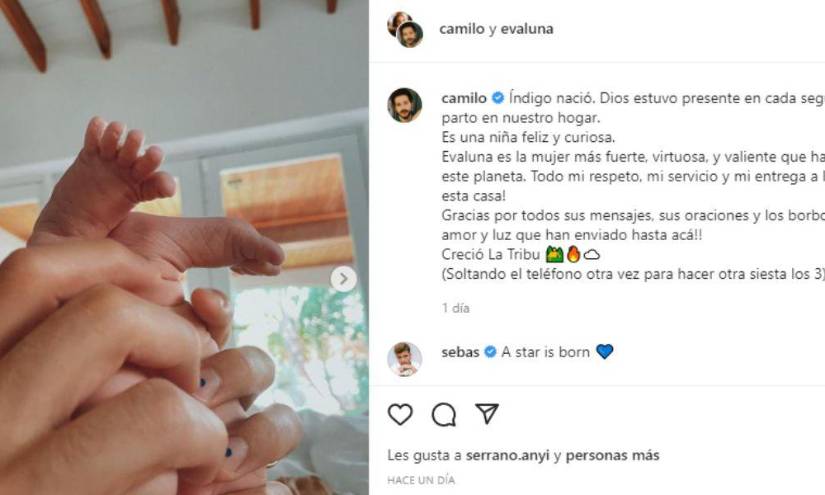Click camilo's verified badge in caption
Image resolution: width=825 pixels, height=495 pixels.
[498, 98]
